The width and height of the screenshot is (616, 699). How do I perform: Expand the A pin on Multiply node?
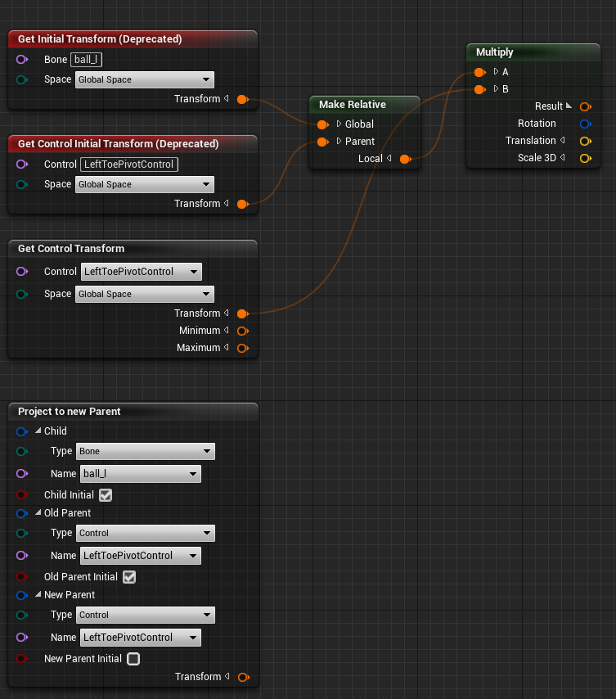point(496,71)
